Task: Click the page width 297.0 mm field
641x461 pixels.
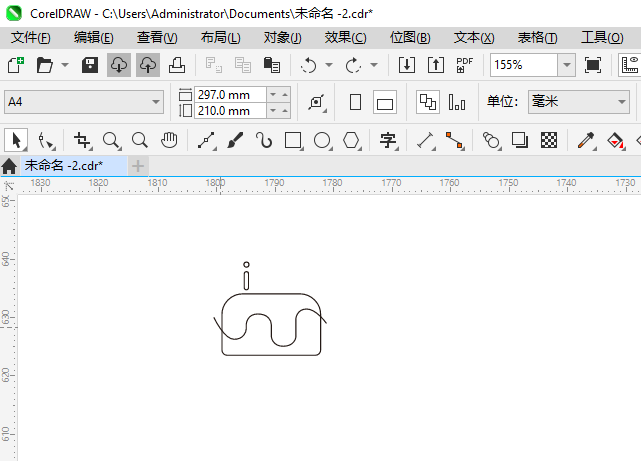Action: coord(230,94)
